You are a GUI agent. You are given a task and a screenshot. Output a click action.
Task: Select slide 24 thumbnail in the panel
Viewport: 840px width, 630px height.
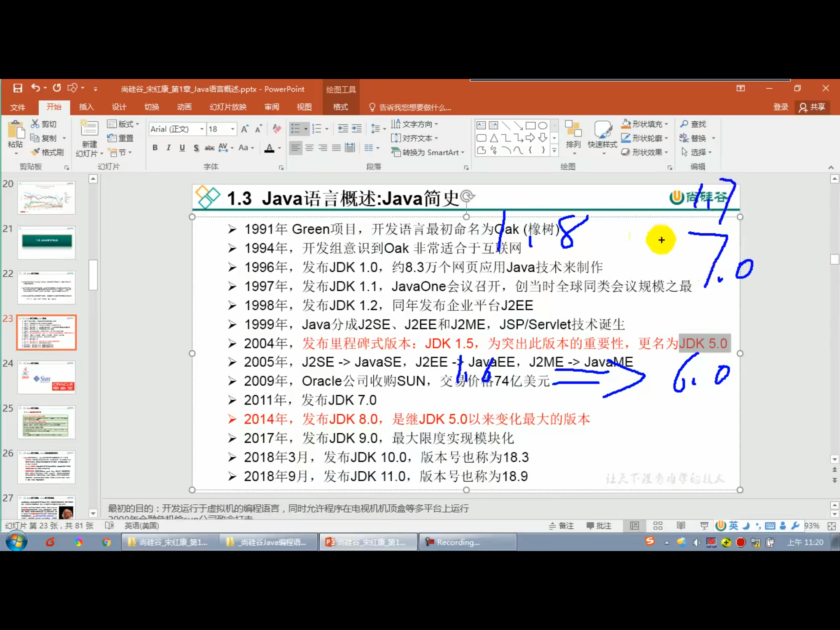pyautogui.click(x=46, y=376)
